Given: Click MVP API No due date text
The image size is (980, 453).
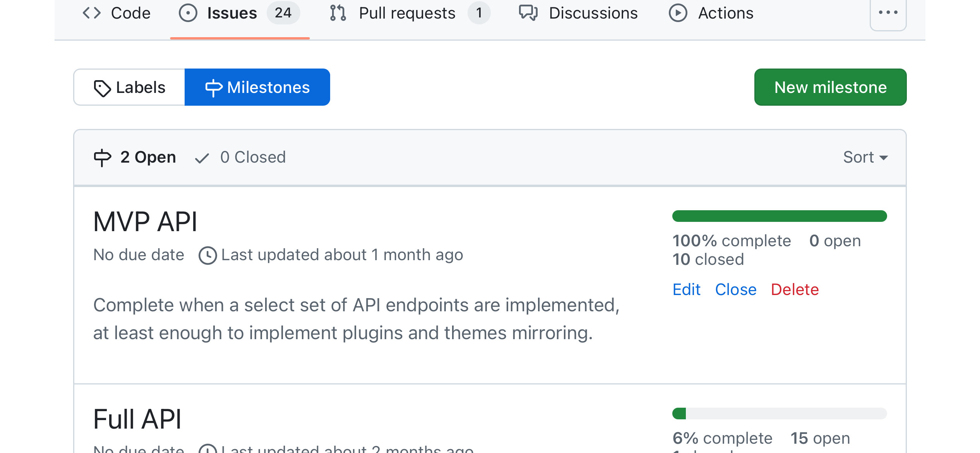Looking at the screenshot, I should 139,255.
